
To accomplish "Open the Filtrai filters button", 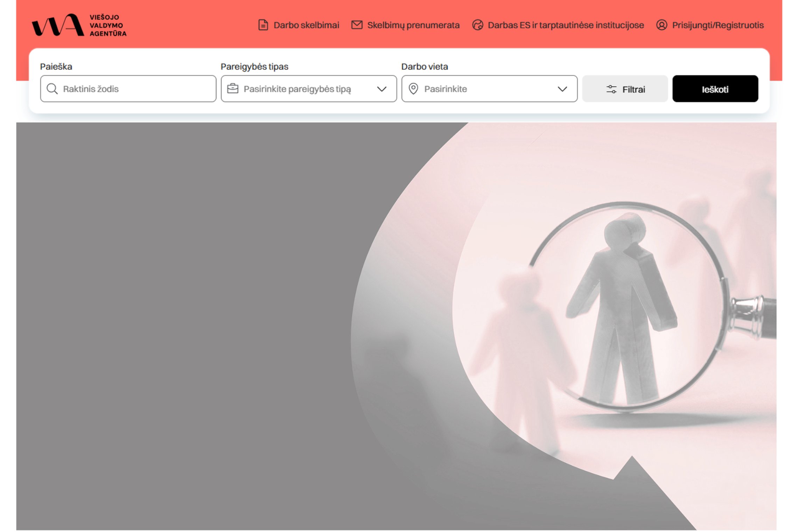I will pyautogui.click(x=625, y=89).
